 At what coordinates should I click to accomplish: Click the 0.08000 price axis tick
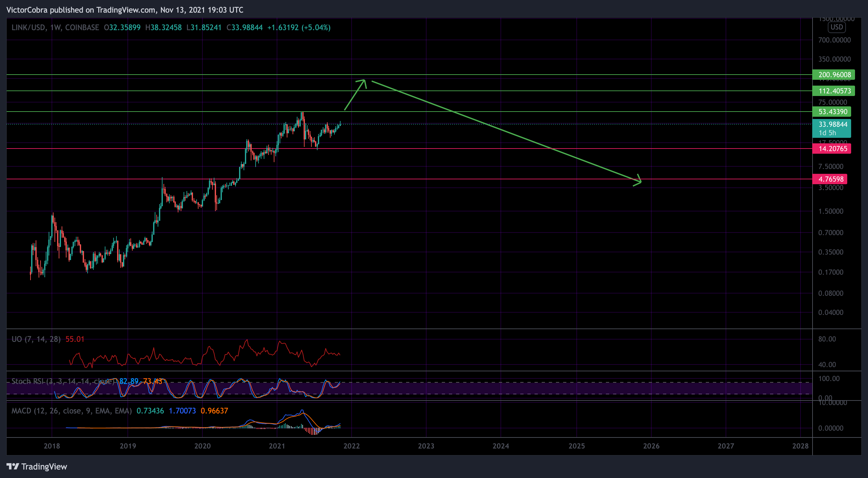(831, 293)
